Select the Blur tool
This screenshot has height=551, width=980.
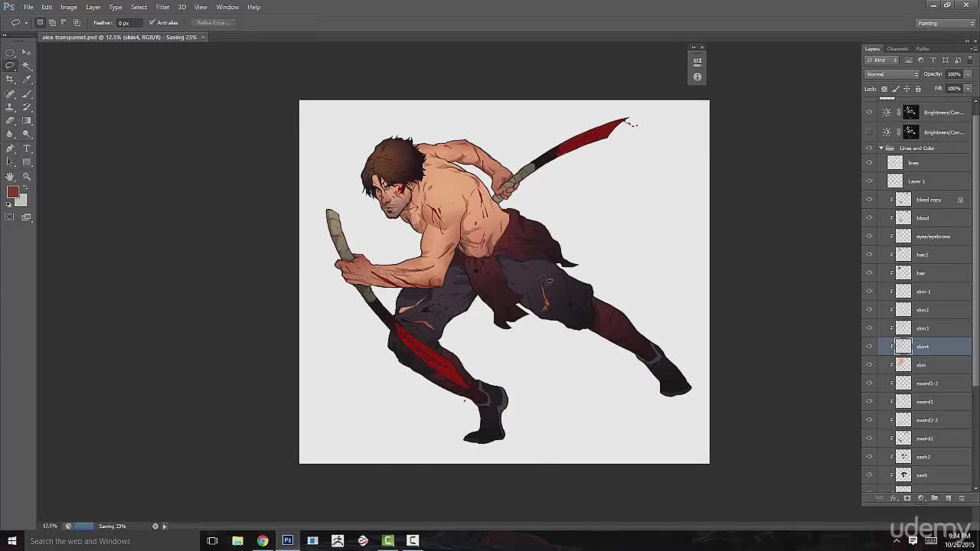pos(10,135)
